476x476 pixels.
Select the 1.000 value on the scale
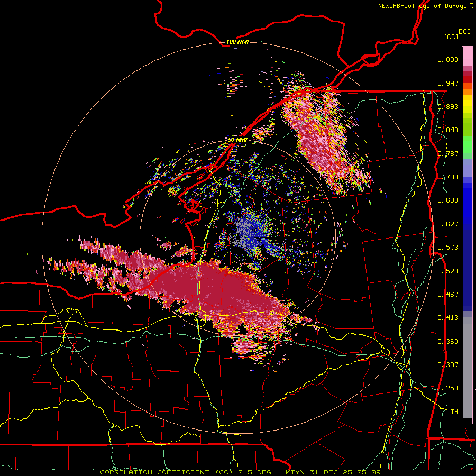pos(448,59)
